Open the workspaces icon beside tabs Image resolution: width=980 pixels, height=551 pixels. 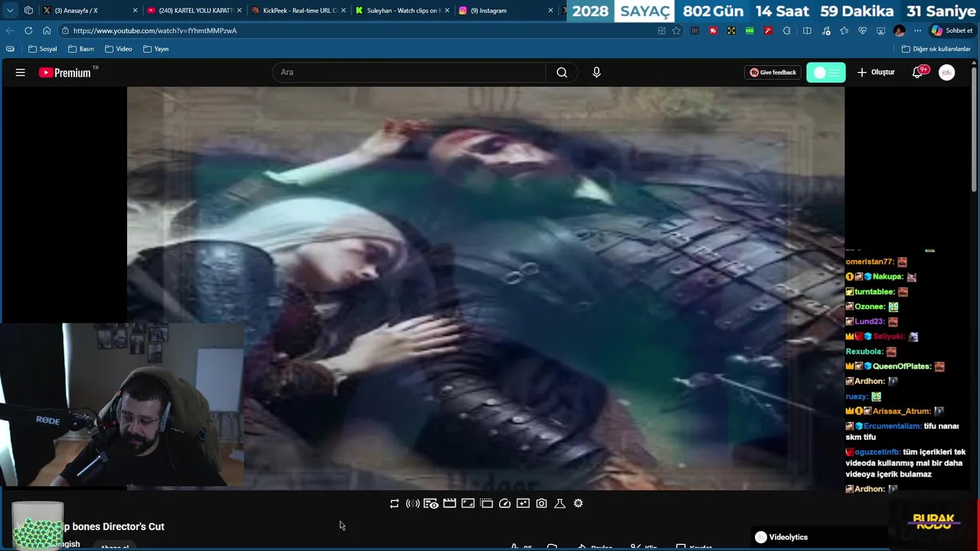pyautogui.click(x=28, y=11)
